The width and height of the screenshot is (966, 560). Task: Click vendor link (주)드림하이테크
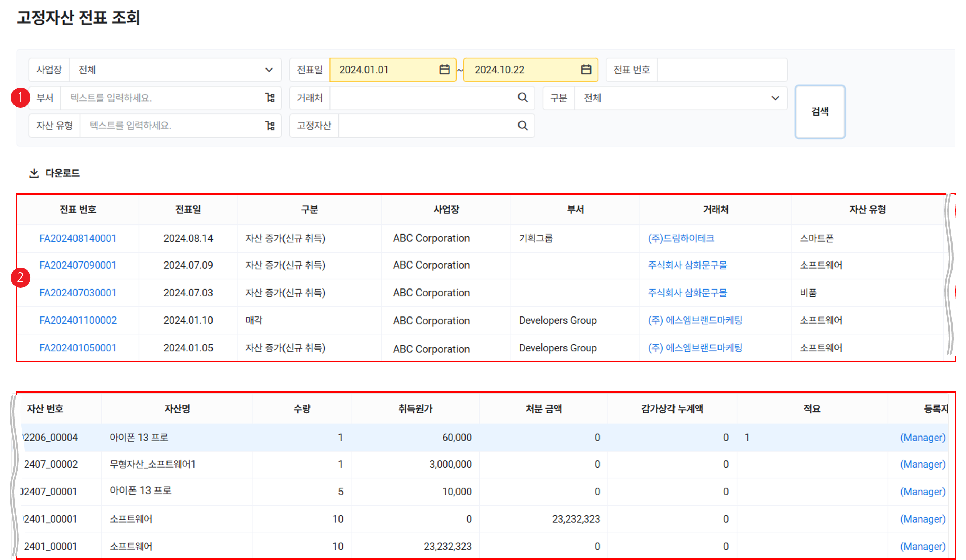(681, 238)
